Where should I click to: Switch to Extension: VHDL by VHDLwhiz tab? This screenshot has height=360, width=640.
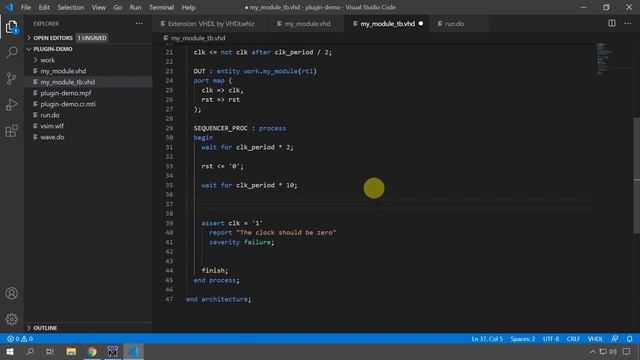(211, 24)
